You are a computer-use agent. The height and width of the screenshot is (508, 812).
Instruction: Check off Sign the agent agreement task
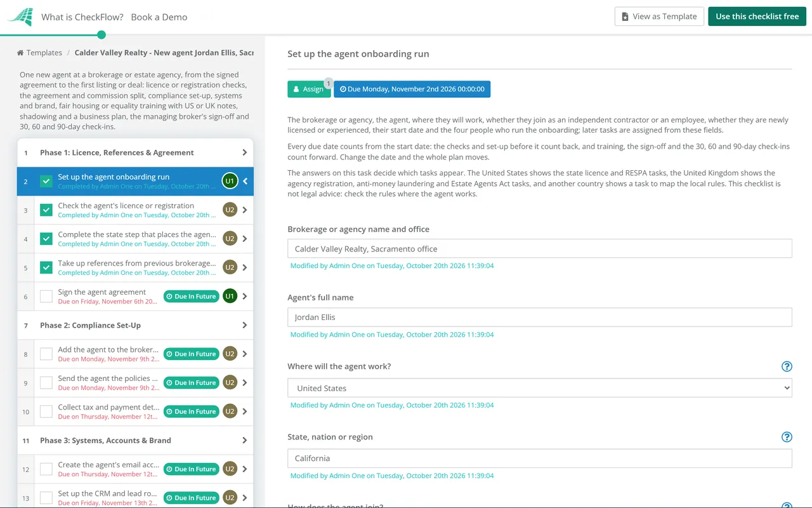pos(46,296)
